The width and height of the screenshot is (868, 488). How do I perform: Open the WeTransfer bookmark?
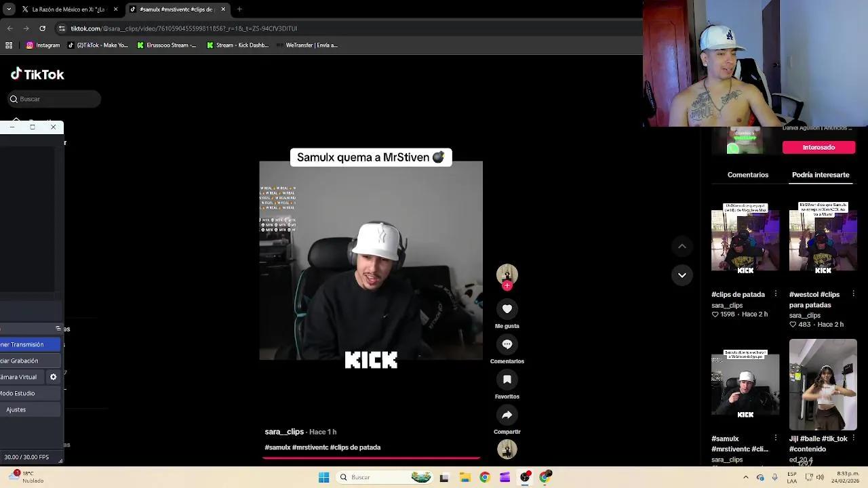click(x=307, y=45)
